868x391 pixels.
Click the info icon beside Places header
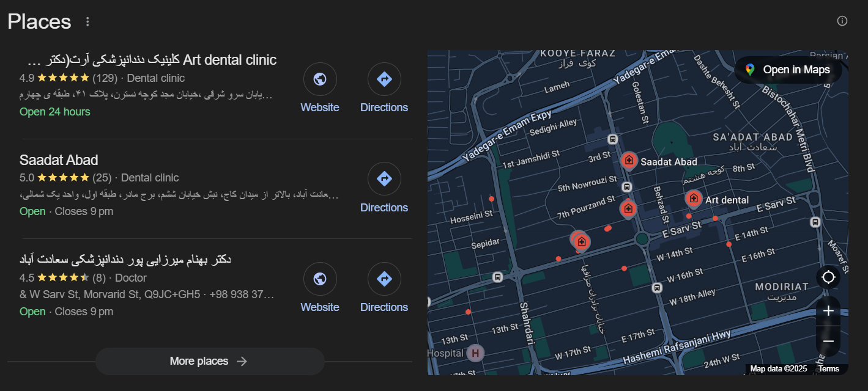[x=842, y=21]
